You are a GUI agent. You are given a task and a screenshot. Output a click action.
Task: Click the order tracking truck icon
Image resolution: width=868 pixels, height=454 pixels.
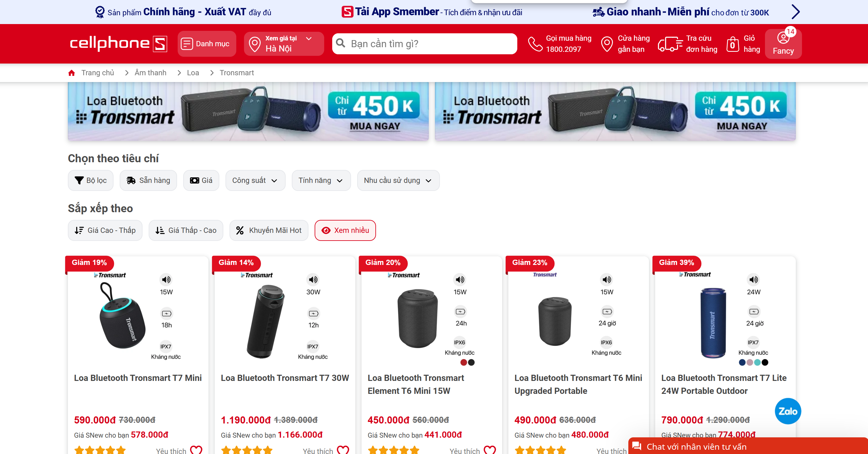pos(670,44)
